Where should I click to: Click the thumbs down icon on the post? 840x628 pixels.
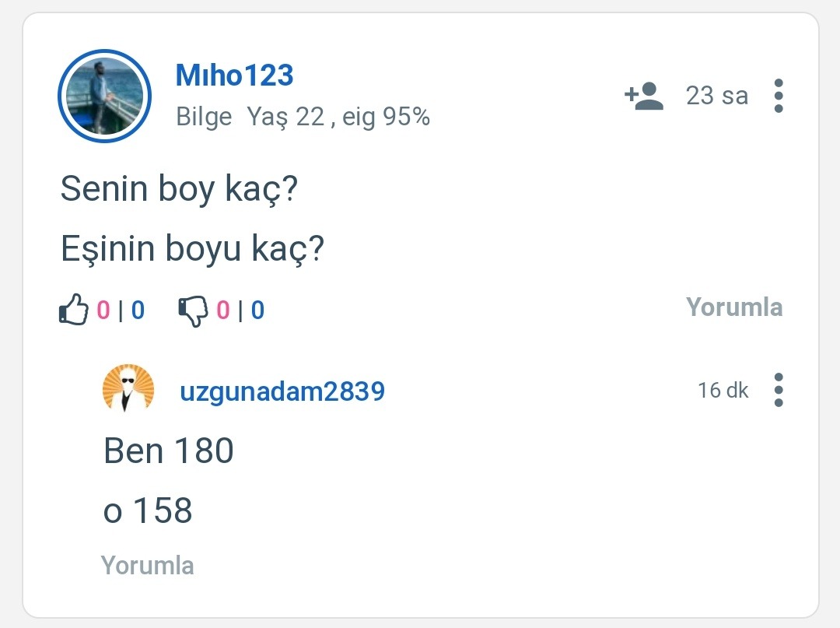coord(193,310)
